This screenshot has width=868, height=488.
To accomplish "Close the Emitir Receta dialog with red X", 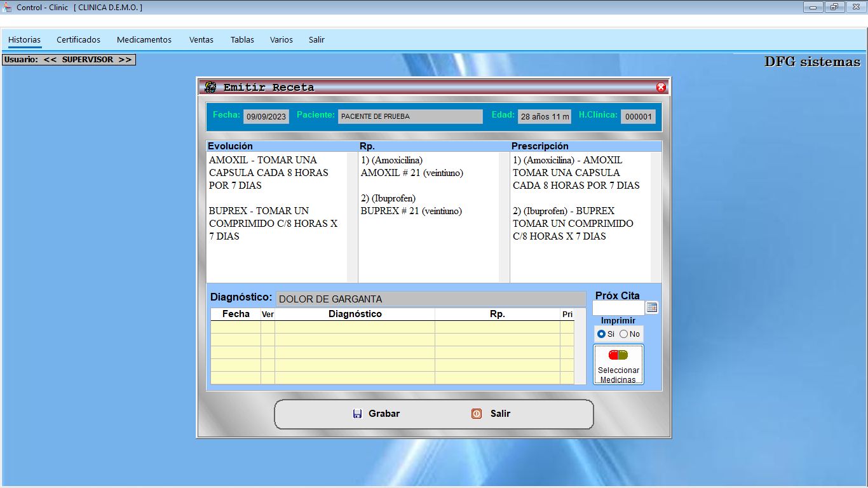I will 661,87.
